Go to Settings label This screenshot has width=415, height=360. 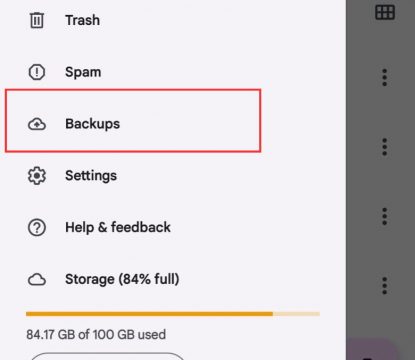coord(91,176)
